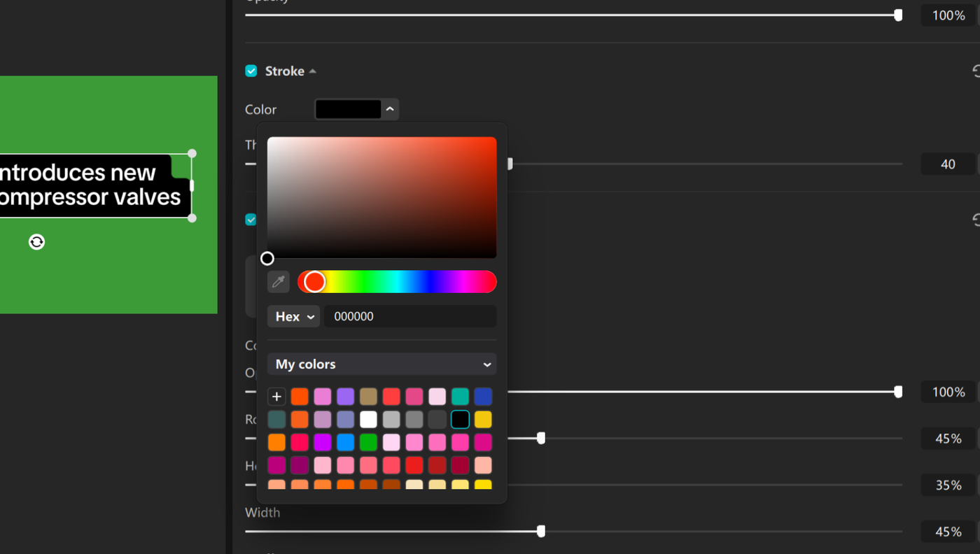
Task: Pick a color with the eyedropper tool
Action: coord(278,282)
